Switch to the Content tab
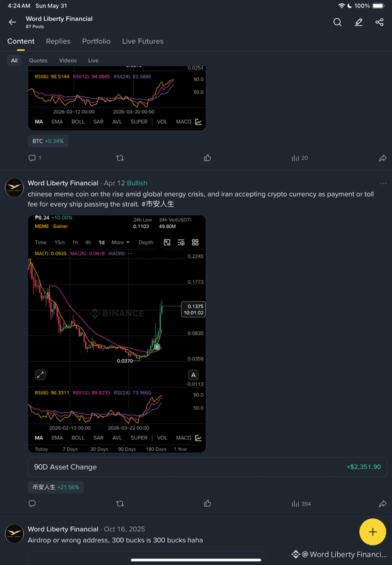Screen dimensions: 392x565 (21, 41)
